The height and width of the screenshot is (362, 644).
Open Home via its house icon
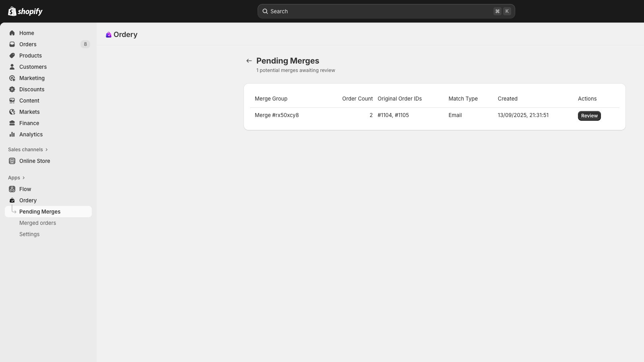[x=12, y=33]
